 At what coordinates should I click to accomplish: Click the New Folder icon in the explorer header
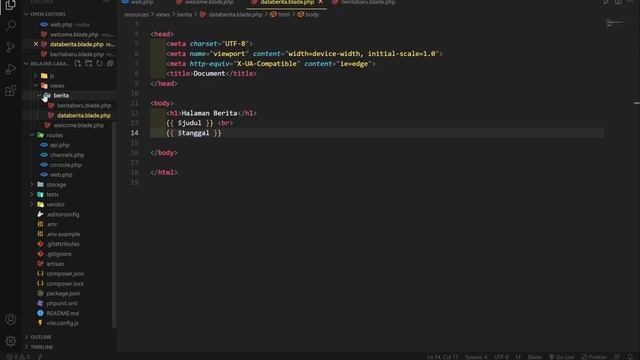click(89, 64)
